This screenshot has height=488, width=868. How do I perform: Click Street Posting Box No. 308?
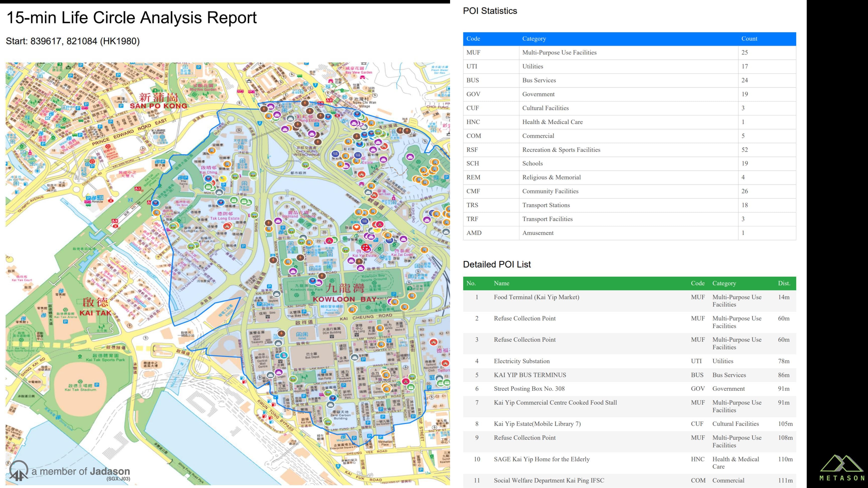pos(529,389)
